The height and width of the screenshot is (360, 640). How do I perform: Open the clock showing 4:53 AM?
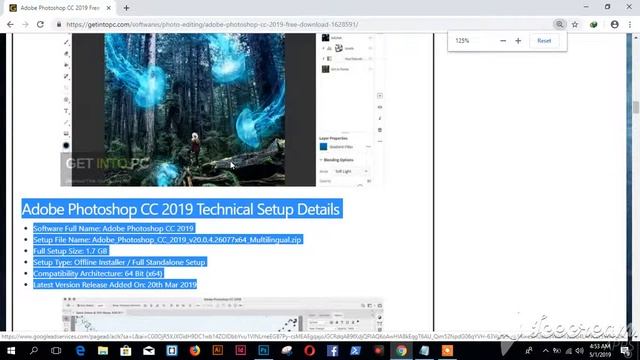pos(600,351)
